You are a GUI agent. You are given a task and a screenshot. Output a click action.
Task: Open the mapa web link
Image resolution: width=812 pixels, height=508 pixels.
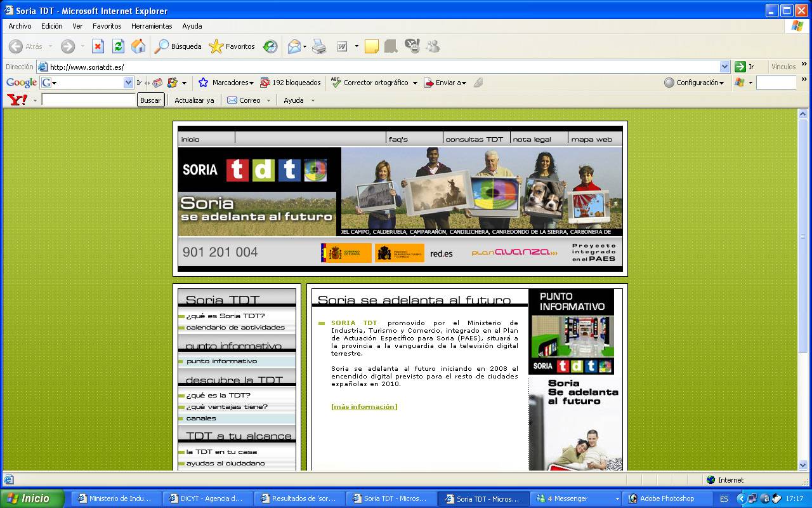591,139
